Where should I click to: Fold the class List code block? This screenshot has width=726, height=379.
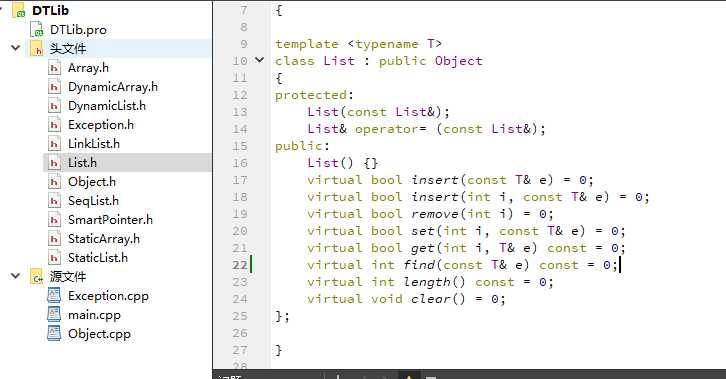[260, 60]
